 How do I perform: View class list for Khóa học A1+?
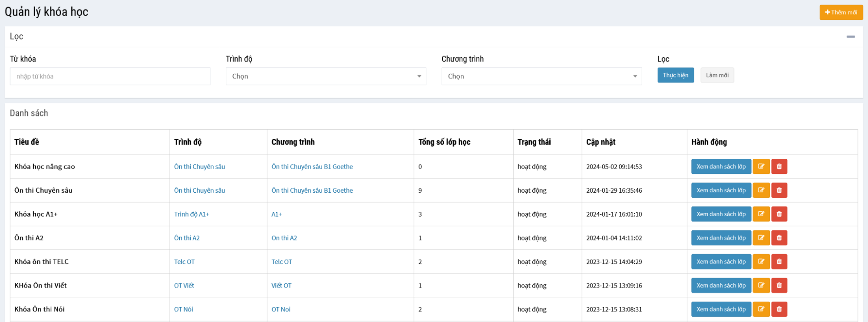tap(721, 214)
